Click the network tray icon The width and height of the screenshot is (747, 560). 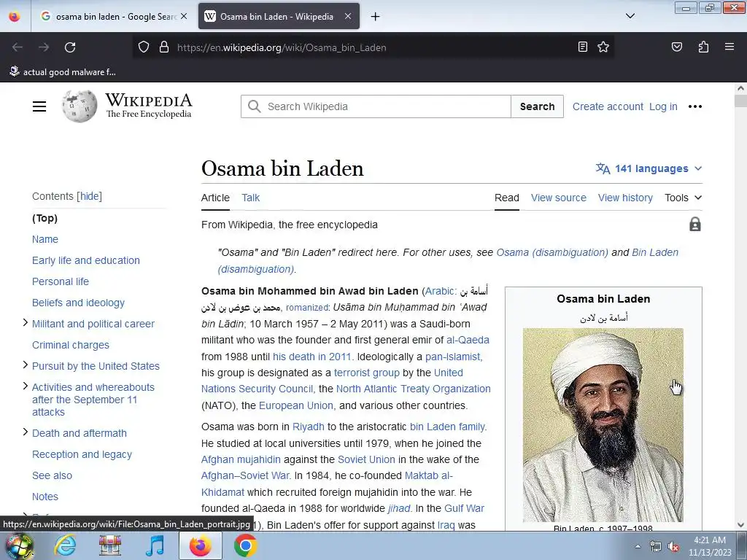pyautogui.click(x=656, y=547)
